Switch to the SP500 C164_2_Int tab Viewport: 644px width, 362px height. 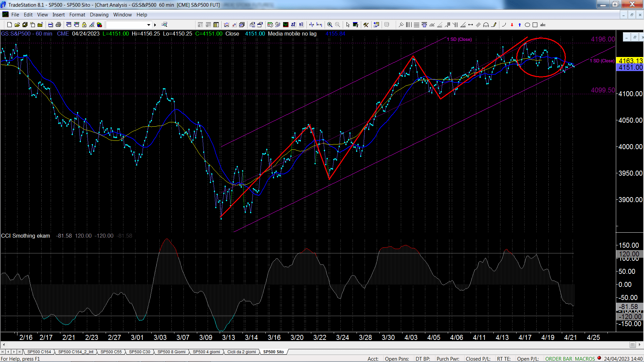76,352
